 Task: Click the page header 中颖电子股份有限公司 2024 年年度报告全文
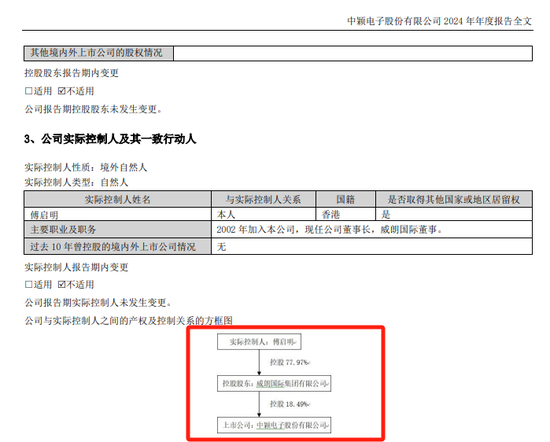pyautogui.click(x=440, y=21)
